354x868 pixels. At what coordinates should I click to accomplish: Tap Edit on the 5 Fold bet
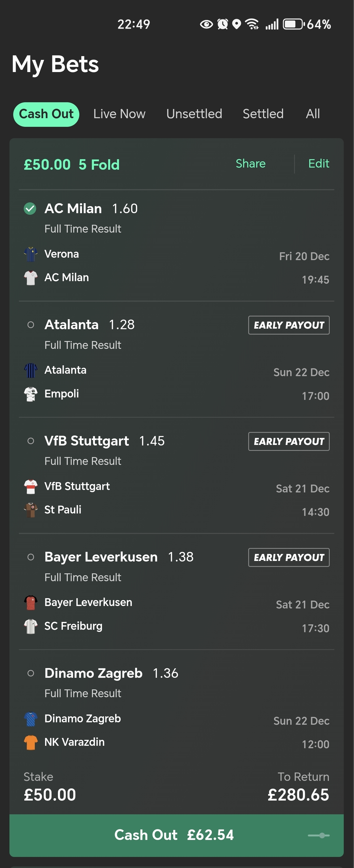click(319, 164)
